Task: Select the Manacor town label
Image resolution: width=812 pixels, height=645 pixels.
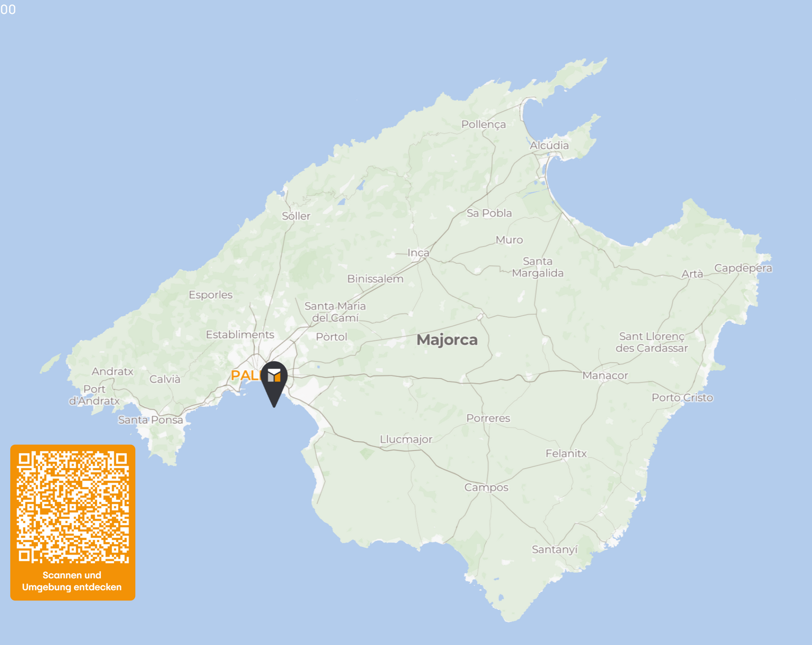Action: click(605, 375)
